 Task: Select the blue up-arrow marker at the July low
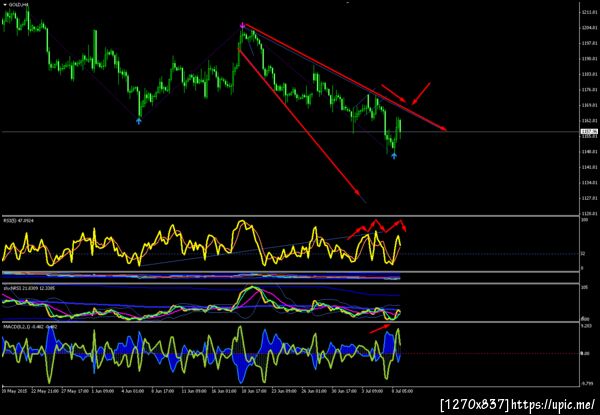(394, 156)
